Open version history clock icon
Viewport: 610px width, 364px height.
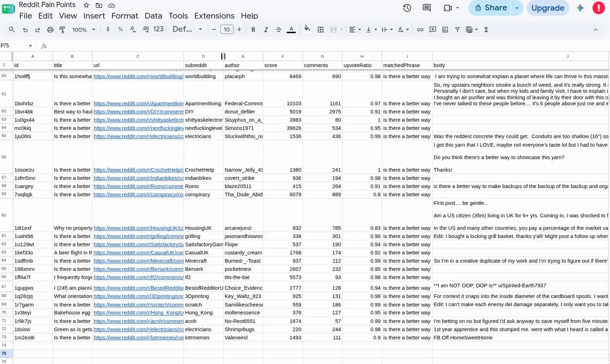click(x=407, y=8)
